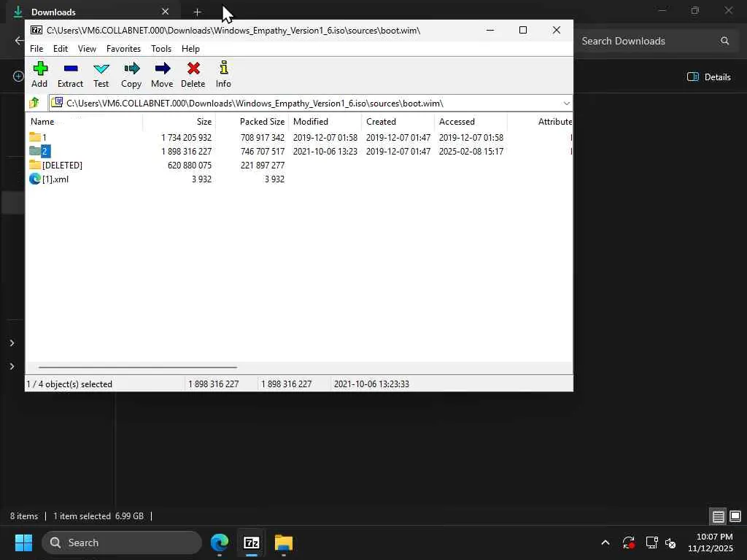
Task: Open the File menu
Action: [x=36, y=49]
